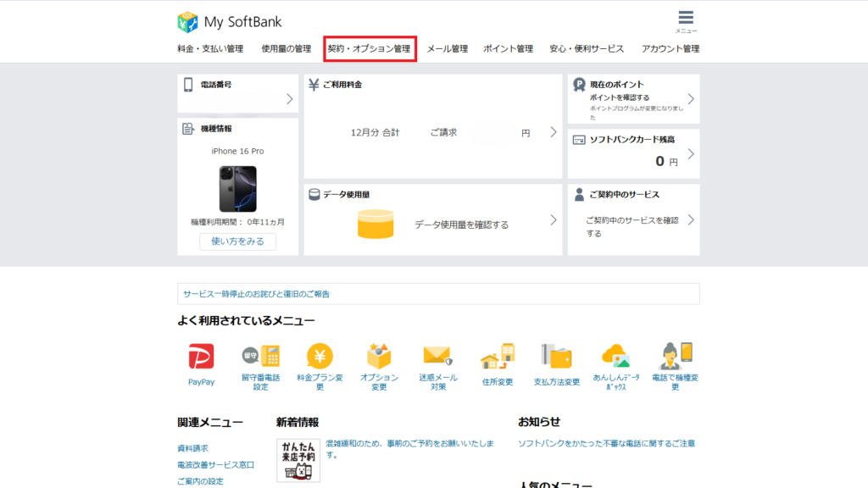Open the 迷惑メール対策 envelope icon
The image size is (868, 488).
pos(438,356)
